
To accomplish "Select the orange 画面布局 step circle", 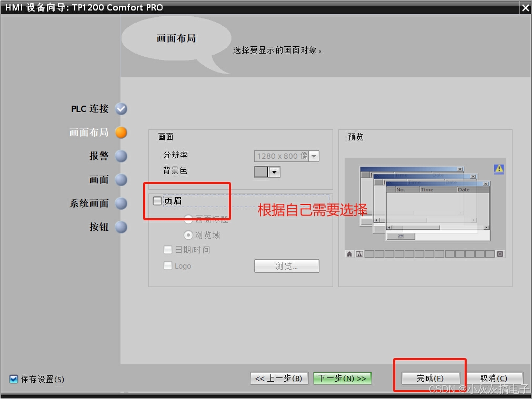I will tap(121, 132).
